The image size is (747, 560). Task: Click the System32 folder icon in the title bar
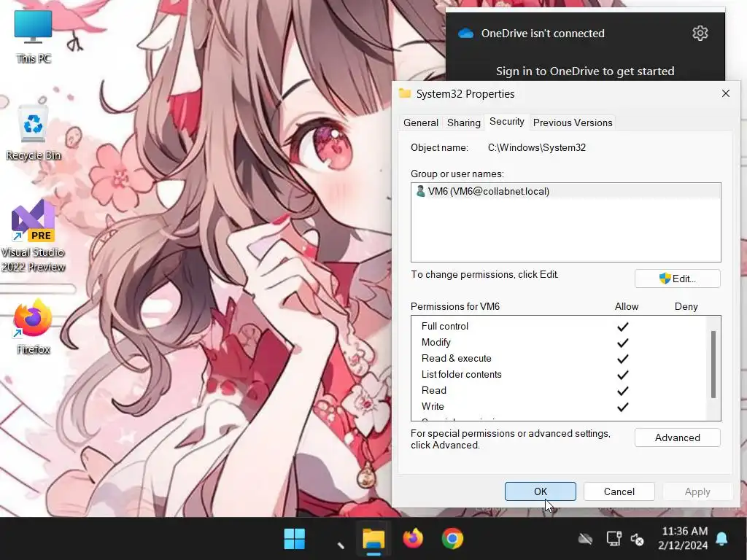point(405,93)
